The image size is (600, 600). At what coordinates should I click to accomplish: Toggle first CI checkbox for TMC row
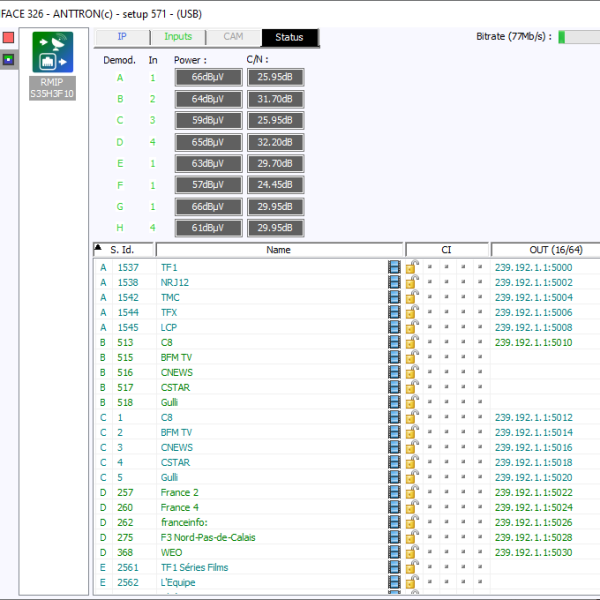(429, 298)
